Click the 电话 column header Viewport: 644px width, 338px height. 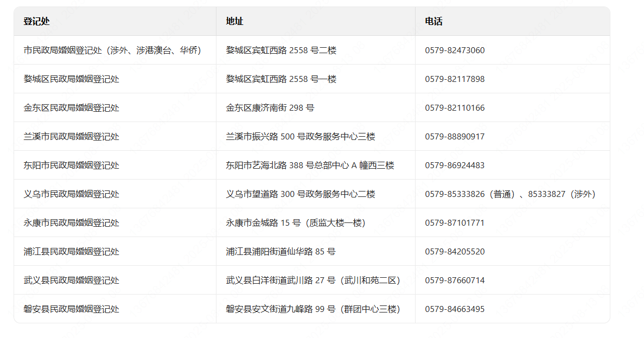pos(513,21)
